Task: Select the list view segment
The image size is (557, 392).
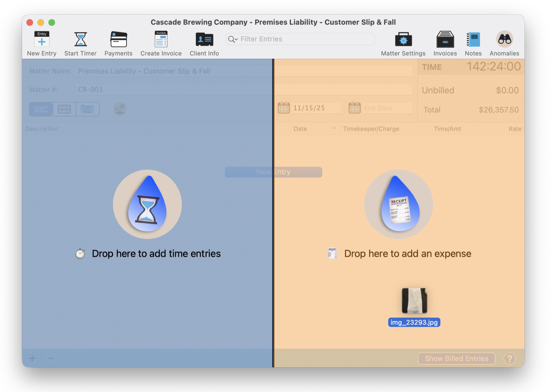Action: coord(41,109)
